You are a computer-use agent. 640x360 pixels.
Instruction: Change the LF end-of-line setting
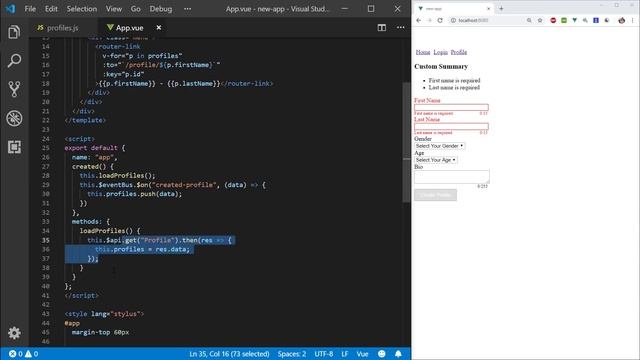coord(345,354)
